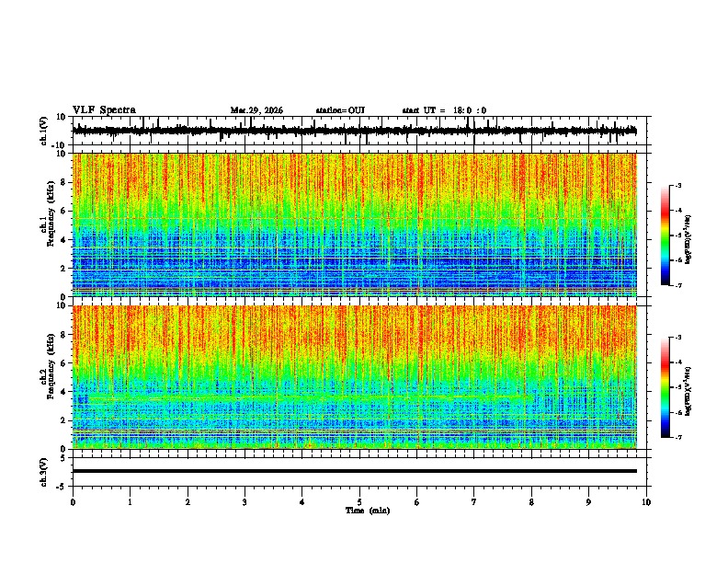Click time axis tick label '0'
728x563 pixels.
(73, 502)
